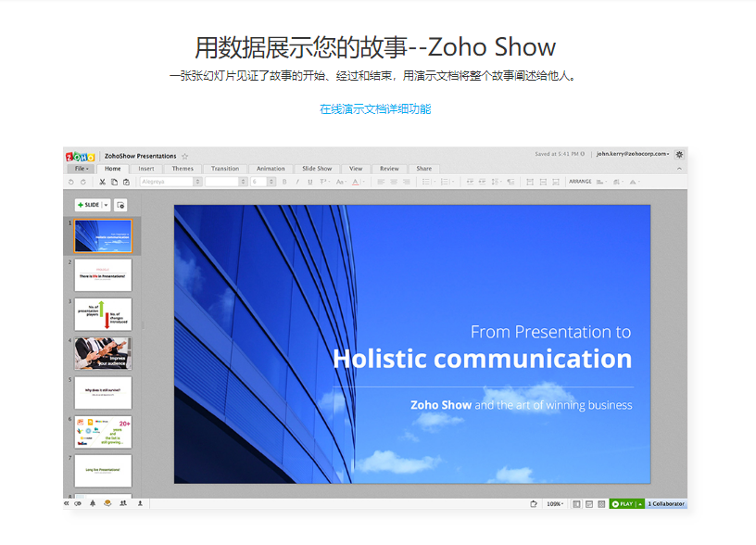Open the 在线演示文档详细功能 link
Viewport: 756px width, 545px height.
[375, 109]
